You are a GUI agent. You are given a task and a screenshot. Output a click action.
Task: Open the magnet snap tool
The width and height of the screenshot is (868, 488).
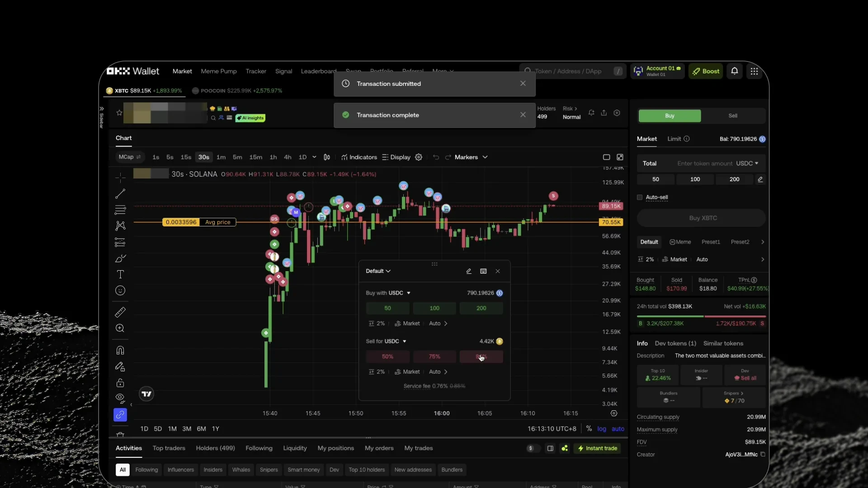click(x=120, y=350)
